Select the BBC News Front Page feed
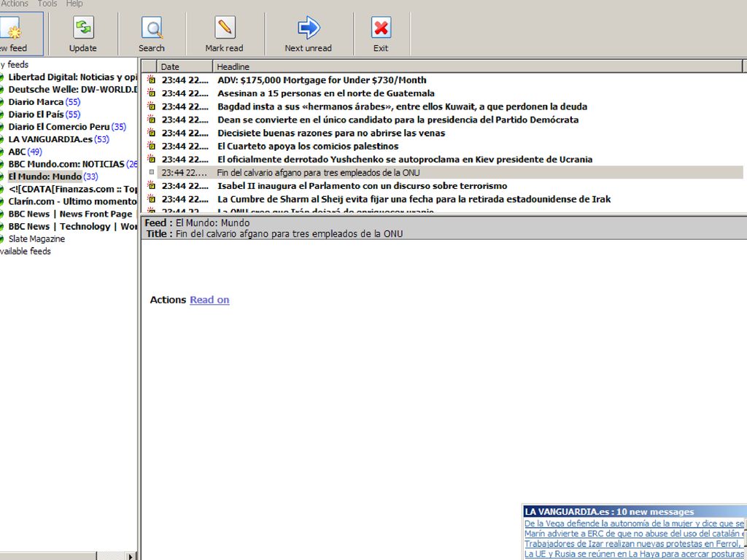Screen dimensions: 747x560 click(72, 214)
